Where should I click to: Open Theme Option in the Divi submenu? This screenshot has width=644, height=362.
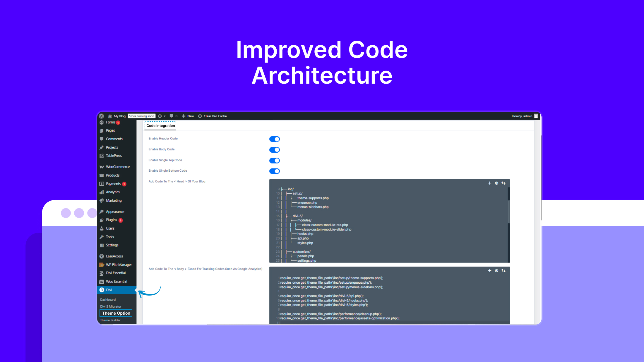pos(116,313)
